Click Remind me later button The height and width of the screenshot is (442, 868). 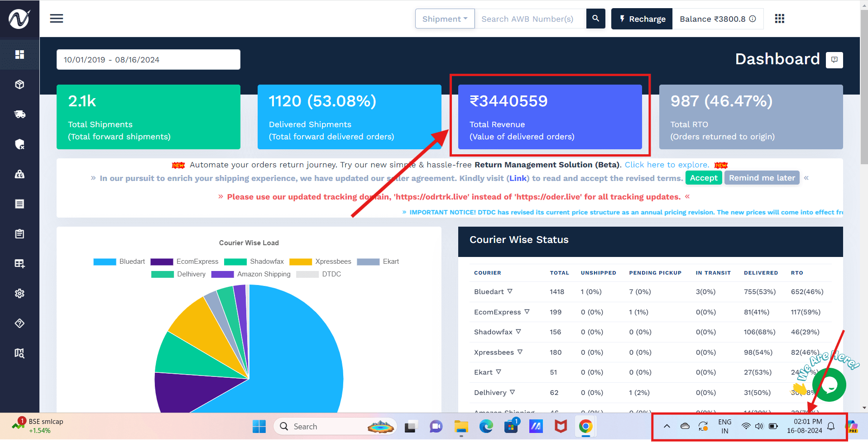tap(762, 178)
